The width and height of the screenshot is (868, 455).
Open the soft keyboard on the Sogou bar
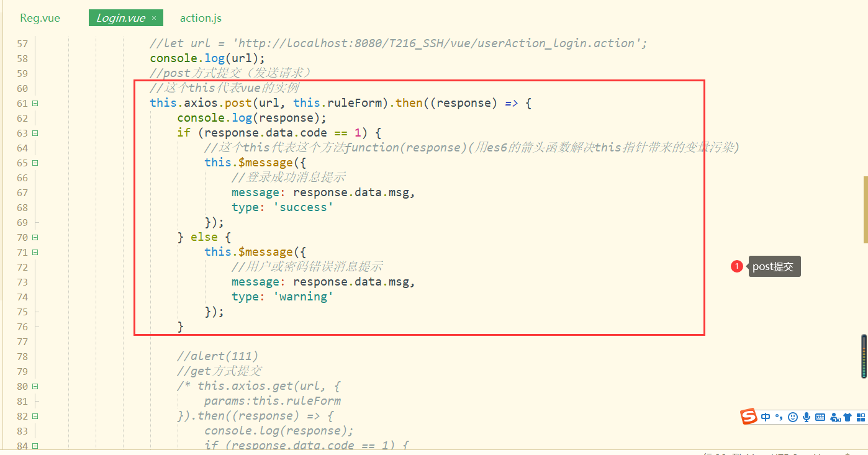coord(820,417)
